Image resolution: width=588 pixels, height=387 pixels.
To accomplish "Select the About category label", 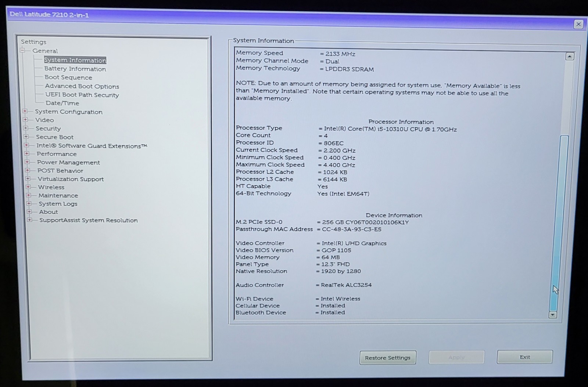I will coord(49,212).
